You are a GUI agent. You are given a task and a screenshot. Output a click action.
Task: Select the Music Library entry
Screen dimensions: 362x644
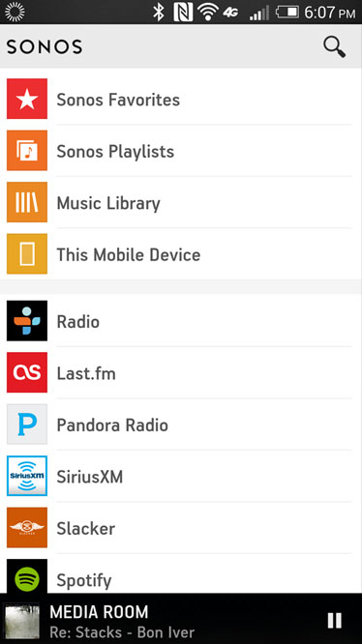click(x=181, y=203)
